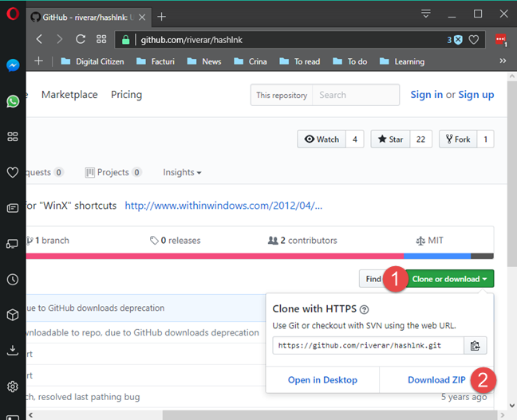View 1 branch
Image resolution: width=517 pixels, height=420 pixels.
click(x=48, y=241)
